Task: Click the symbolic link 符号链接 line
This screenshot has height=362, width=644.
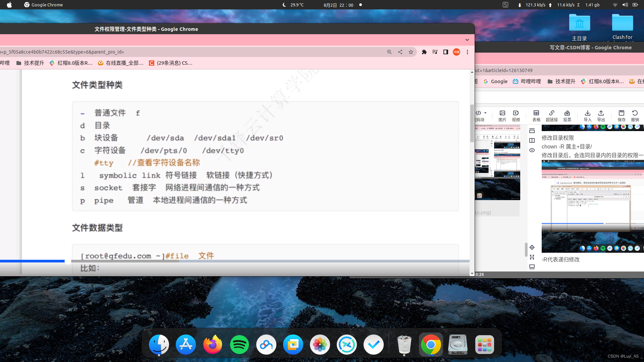Action: coord(186,175)
